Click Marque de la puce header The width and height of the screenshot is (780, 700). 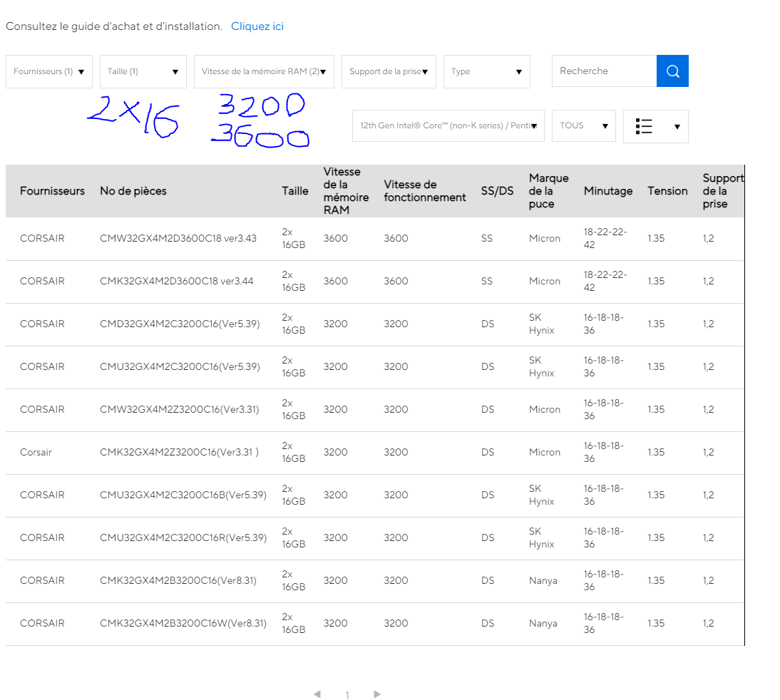click(x=549, y=191)
